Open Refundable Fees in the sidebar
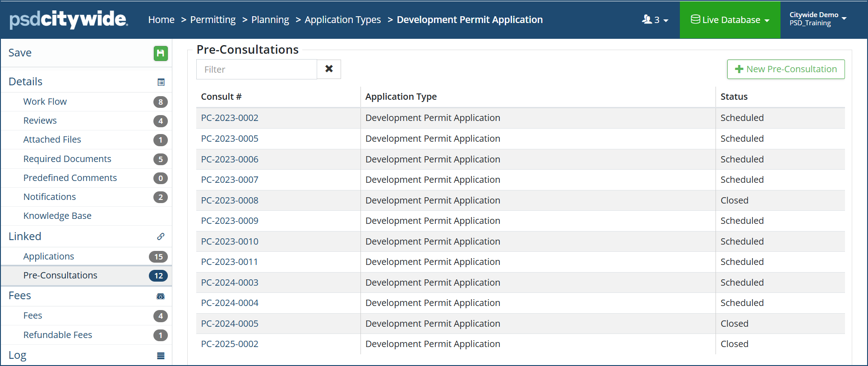Viewport: 868px width, 366px height. tap(58, 335)
